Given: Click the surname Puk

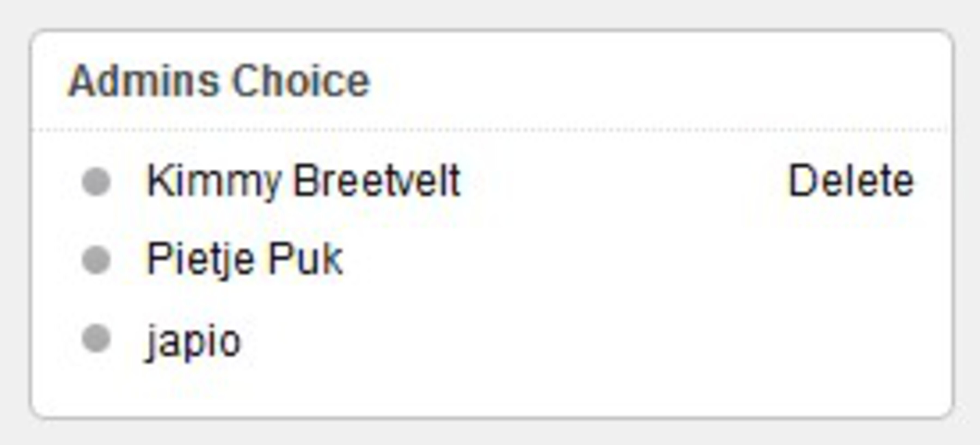Looking at the screenshot, I should coord(305,259).
